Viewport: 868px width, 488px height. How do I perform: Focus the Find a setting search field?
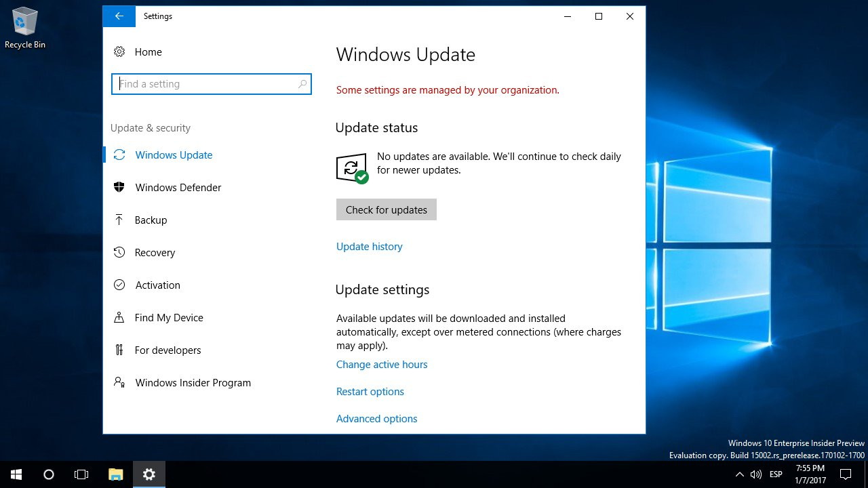click(211, 84)
